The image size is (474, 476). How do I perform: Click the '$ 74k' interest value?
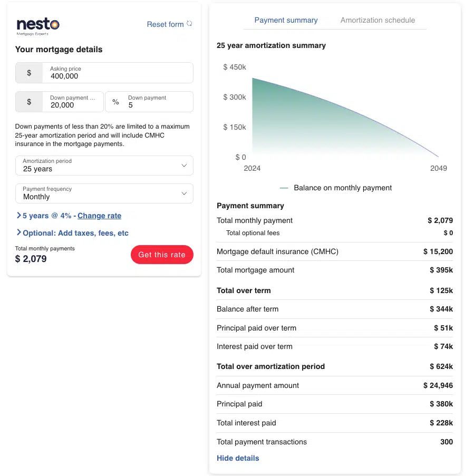pos(443,346)
